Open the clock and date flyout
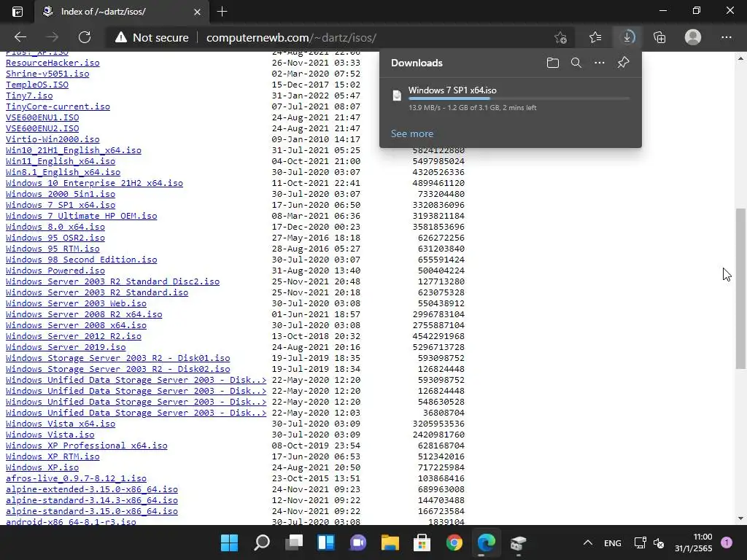 694,542
